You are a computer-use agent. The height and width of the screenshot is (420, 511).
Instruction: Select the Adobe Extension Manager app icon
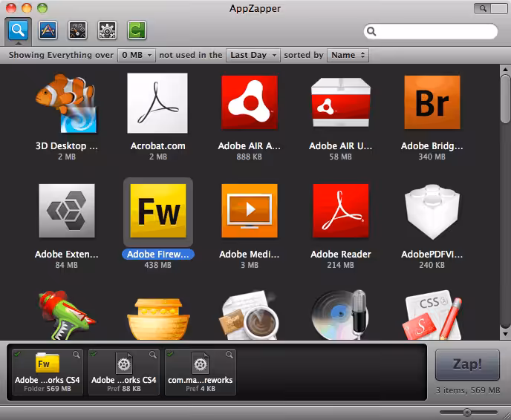coord(66,213)
